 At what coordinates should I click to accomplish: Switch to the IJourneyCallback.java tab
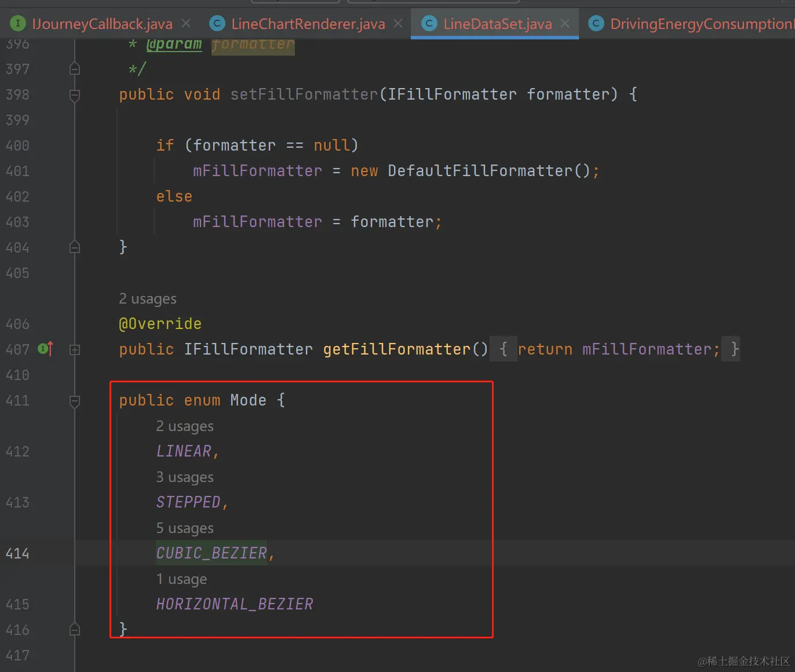pos(102,24)
